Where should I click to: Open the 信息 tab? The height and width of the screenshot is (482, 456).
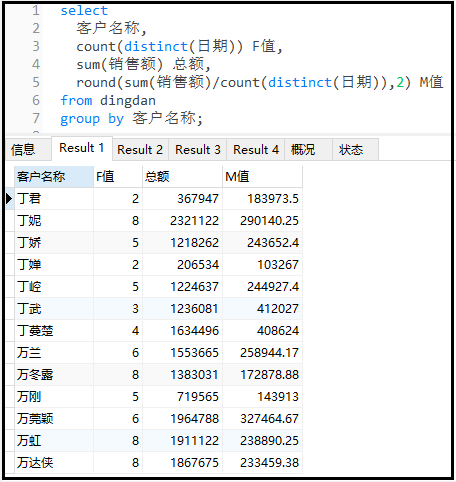[29, 150]
